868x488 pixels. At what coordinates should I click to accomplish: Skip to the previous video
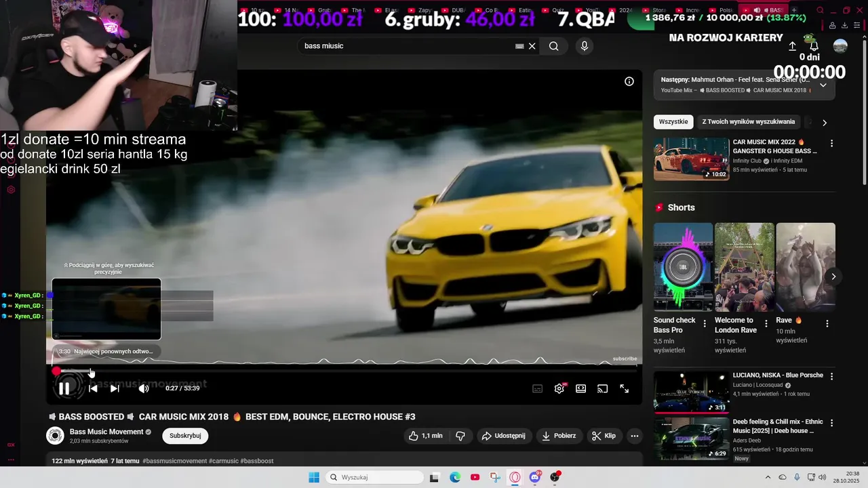click(x=93, y=388)
